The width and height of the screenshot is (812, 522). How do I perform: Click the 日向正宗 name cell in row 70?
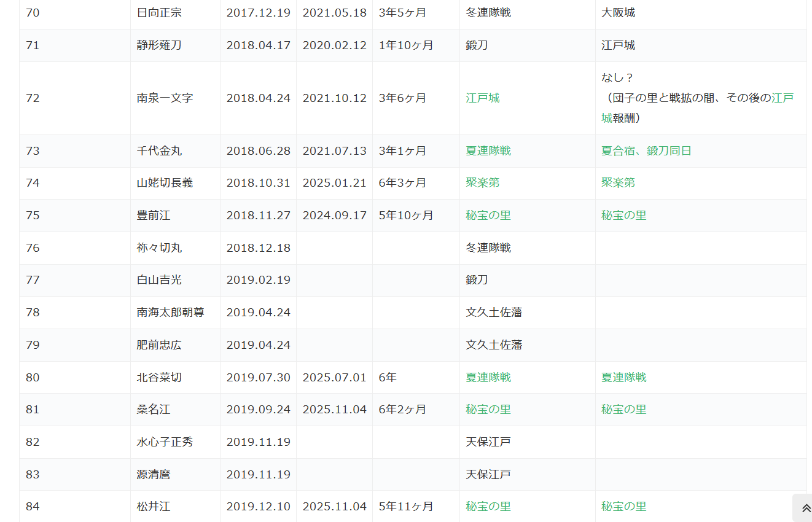click(159, 13)
